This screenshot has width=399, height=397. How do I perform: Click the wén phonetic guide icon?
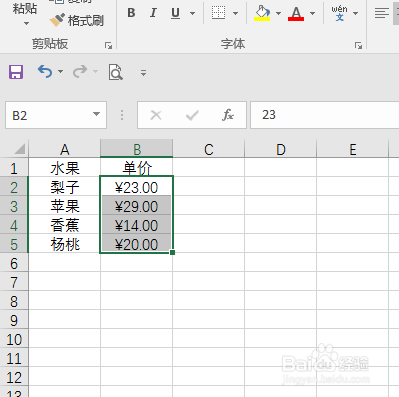[x=339, y=13]
